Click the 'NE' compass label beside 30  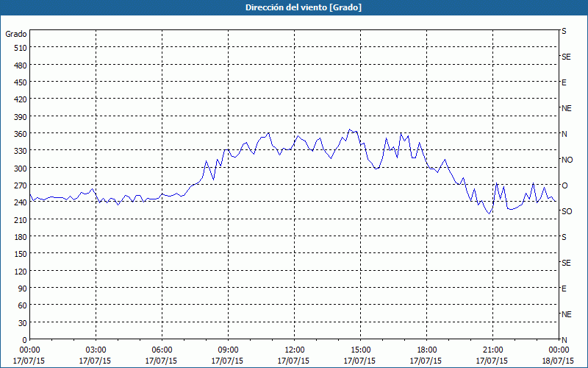point(567,314)
